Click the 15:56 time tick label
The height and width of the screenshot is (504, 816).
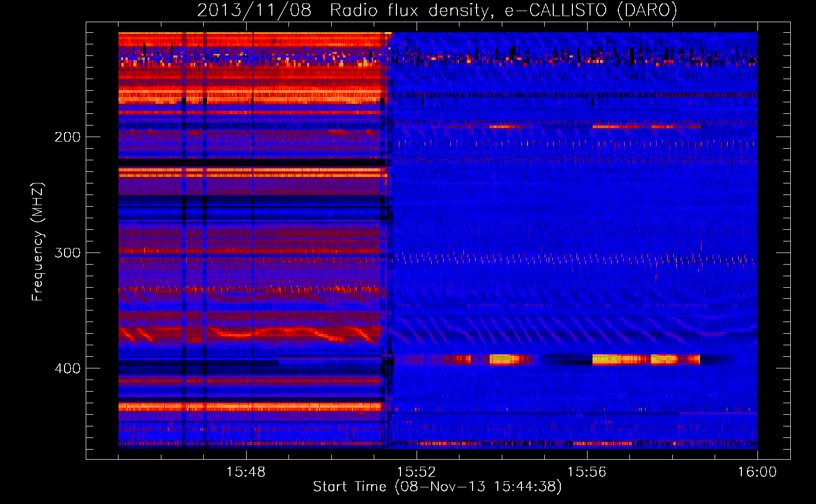[587, 472]
